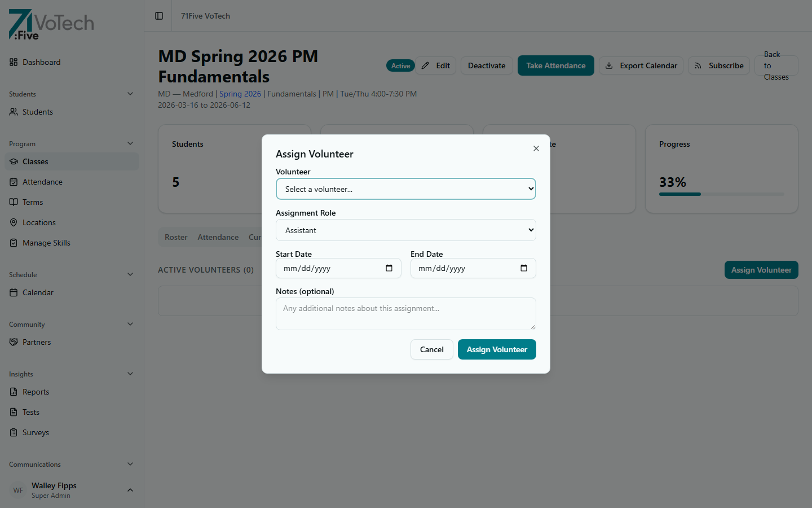
Task: Change the Assignment Role dropdown
Action: pos(405,230)
